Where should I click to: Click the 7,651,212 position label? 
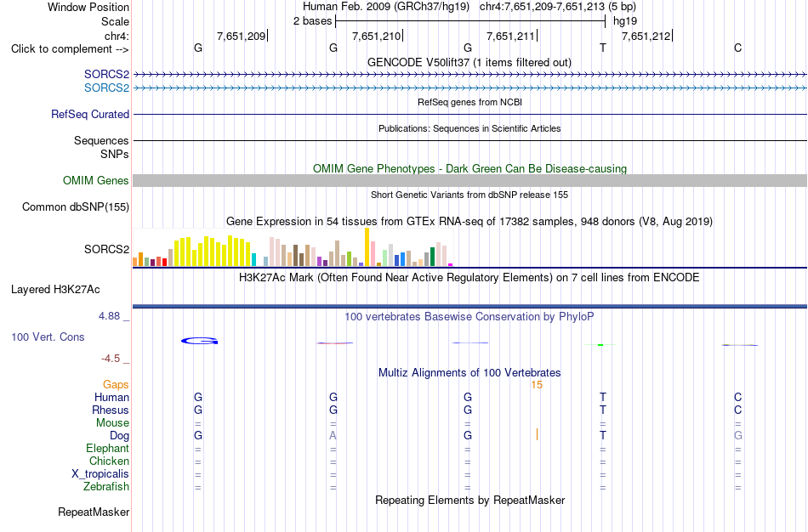tap(646, 36)
